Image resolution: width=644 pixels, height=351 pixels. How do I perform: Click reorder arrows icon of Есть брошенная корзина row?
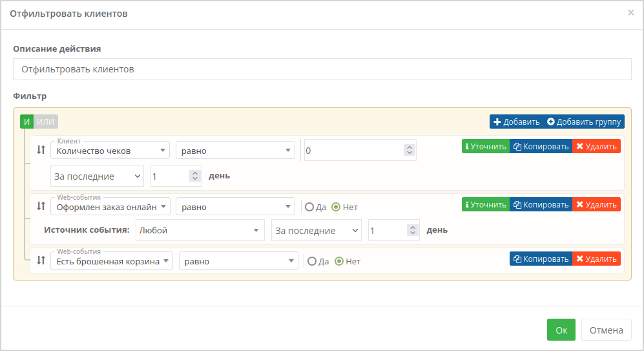[x=41, y=260]
